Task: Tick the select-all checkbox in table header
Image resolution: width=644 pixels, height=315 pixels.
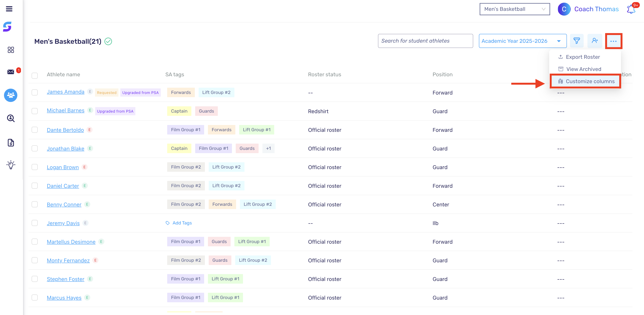Action: pos(35,76)
